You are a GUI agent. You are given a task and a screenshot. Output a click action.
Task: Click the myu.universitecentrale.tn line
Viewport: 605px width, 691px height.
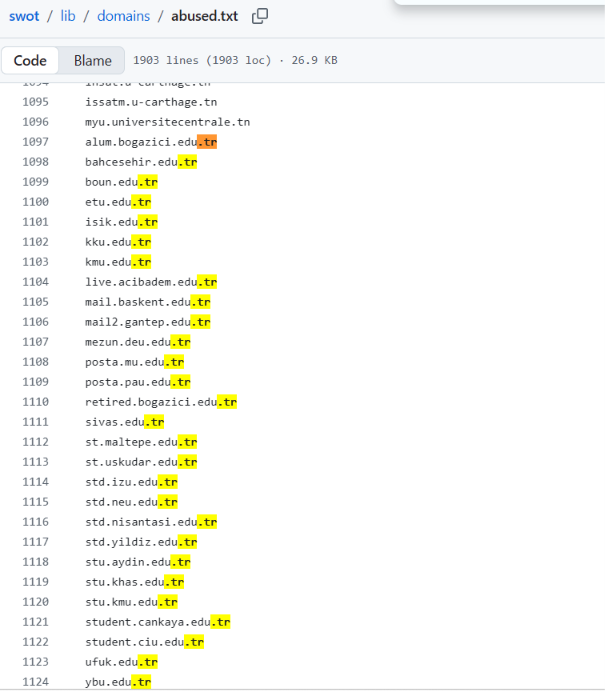click(x=167, y=122)
